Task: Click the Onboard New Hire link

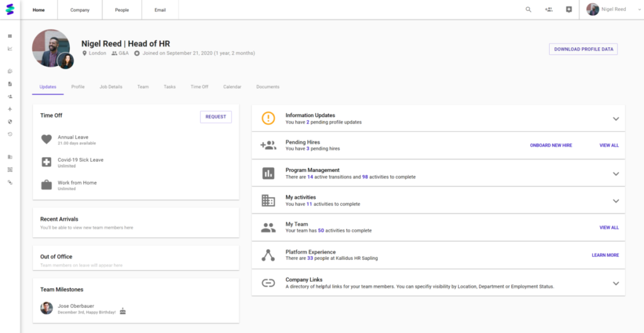Action: coord(551,145)
